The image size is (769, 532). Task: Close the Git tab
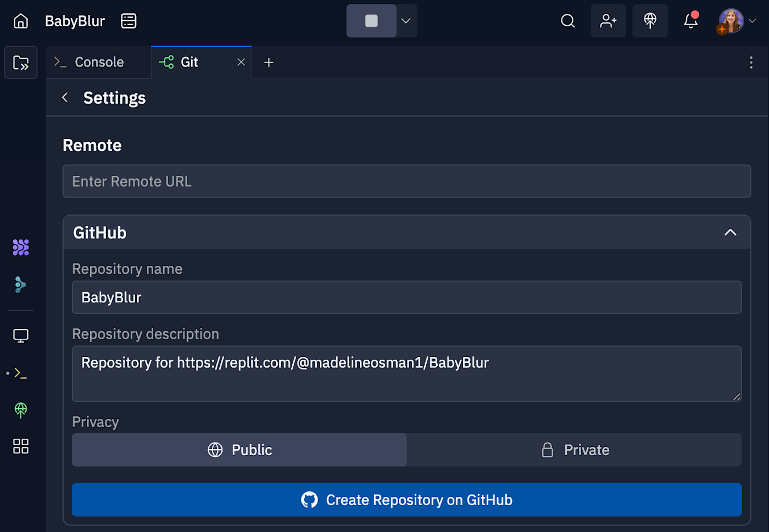click(x=241, y=62)
